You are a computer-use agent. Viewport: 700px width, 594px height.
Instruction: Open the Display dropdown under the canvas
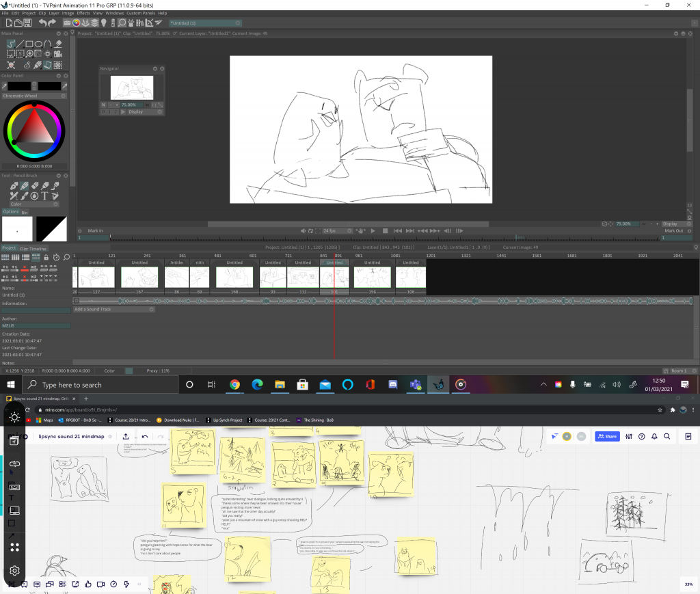click(676, 224)
